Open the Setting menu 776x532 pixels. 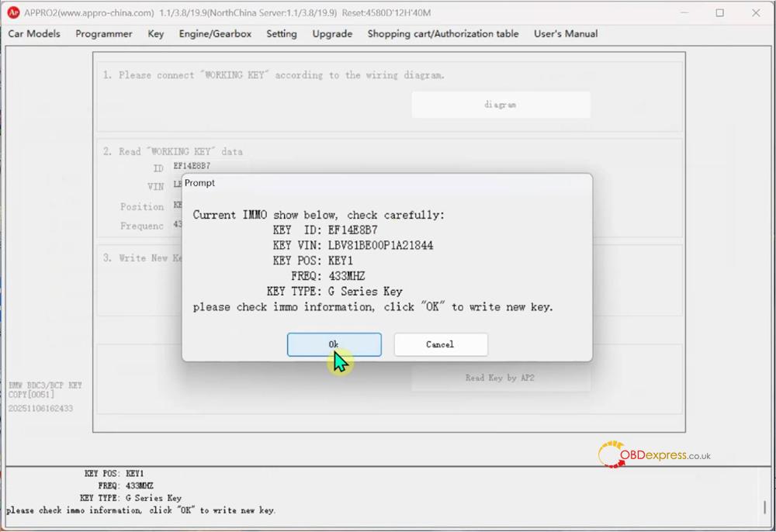[281, 34]
